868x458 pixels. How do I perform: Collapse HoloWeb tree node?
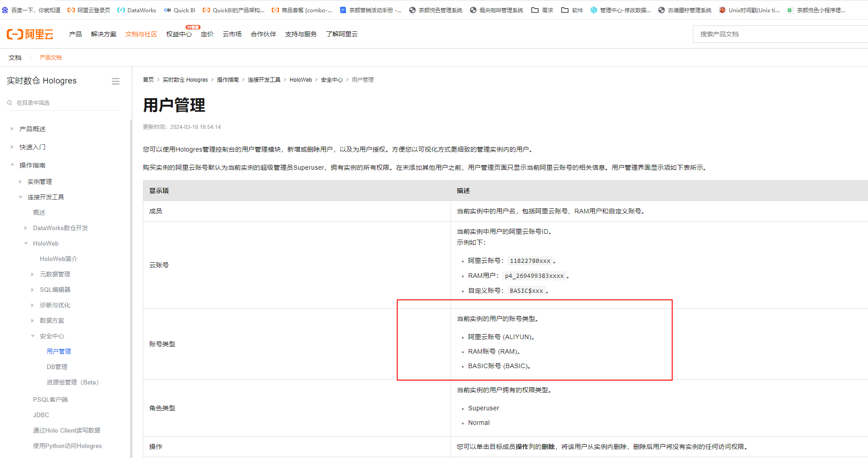point(25,243)
